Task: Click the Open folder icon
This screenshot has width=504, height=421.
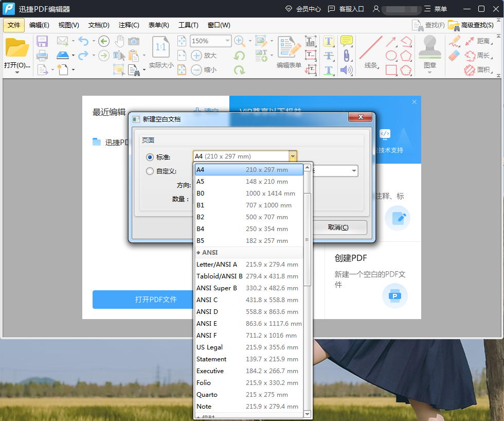Action: (x=17, y=47)
